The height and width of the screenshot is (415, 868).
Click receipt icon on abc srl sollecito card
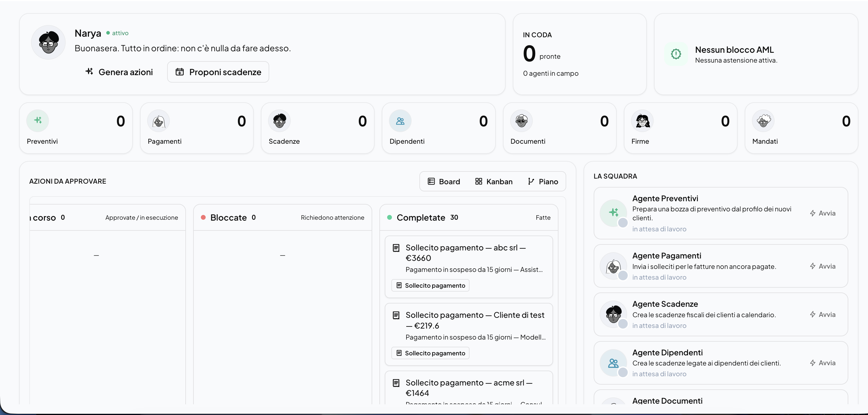(396, 248)
